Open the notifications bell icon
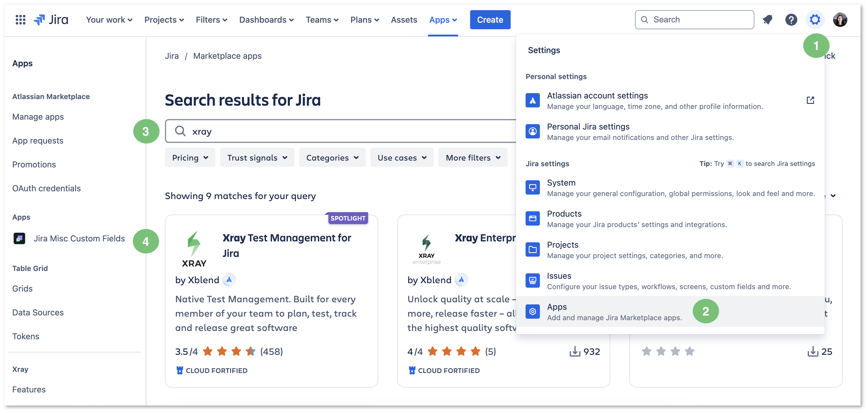This screenshot has height=413, width=868. (767, 20)
